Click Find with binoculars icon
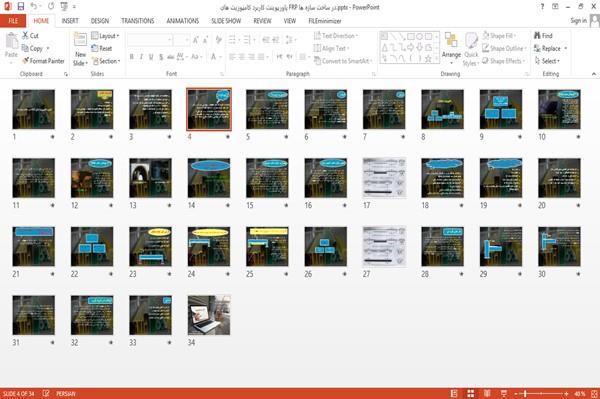The width and height of the screenshot is (600, 399). (x=543, y=36)
